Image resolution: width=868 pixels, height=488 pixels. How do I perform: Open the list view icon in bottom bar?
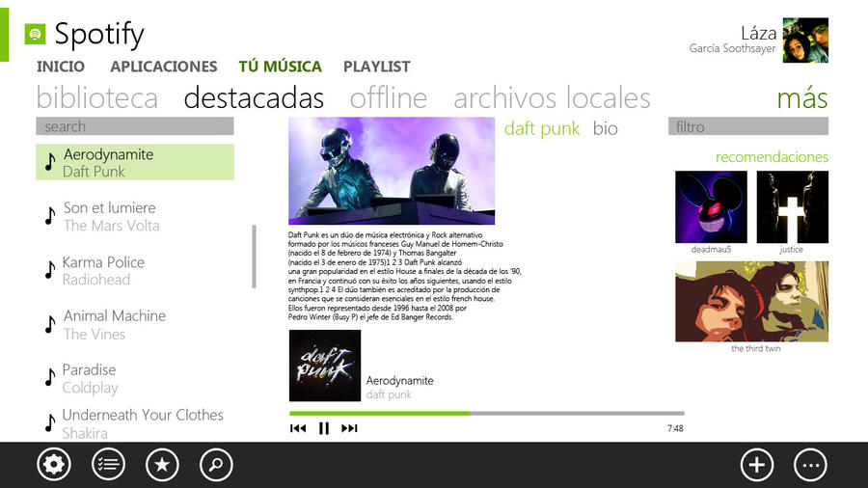108,464
